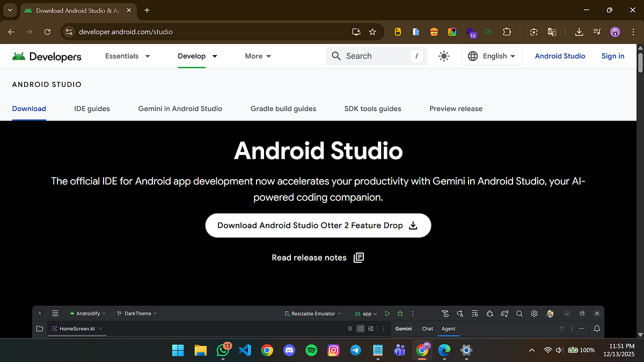Click the browser address bar URL
The height and width of the screenshot is (362, 644).
(x=126, y=32)
